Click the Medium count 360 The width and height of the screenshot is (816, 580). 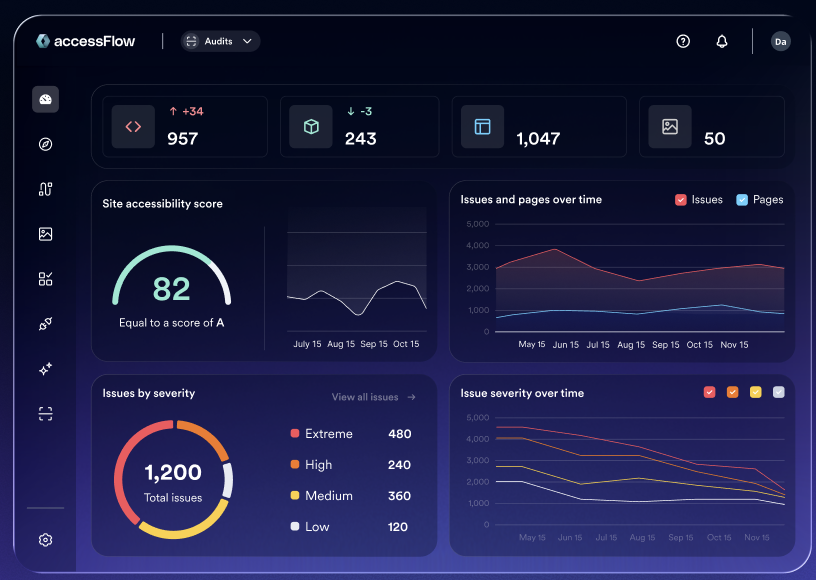tap(399, 496)
